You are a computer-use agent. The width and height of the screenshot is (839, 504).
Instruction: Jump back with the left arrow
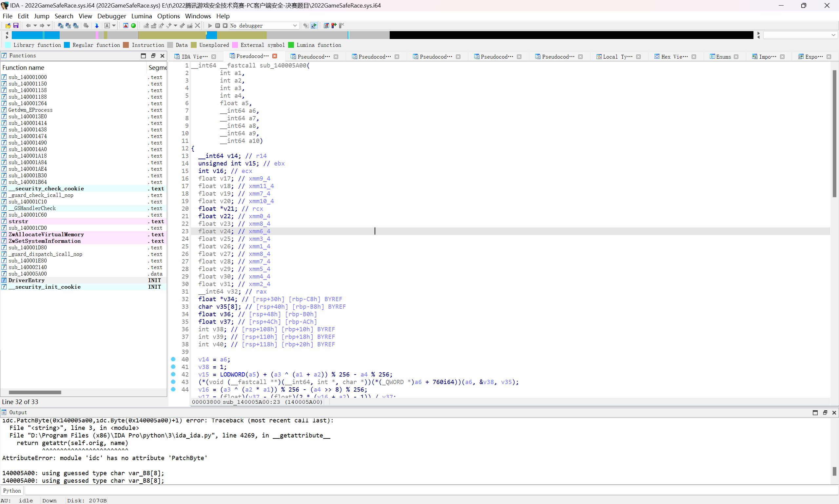coord(28,26)
